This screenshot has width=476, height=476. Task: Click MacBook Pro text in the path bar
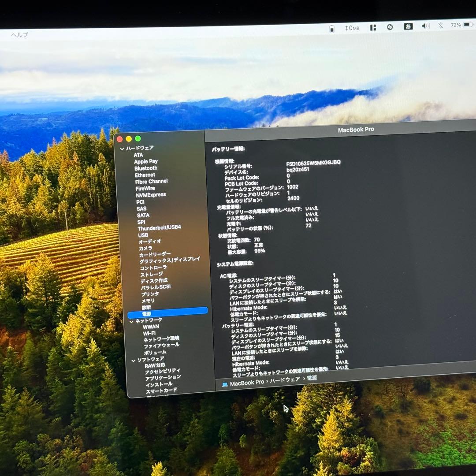[x=247, y=383]
